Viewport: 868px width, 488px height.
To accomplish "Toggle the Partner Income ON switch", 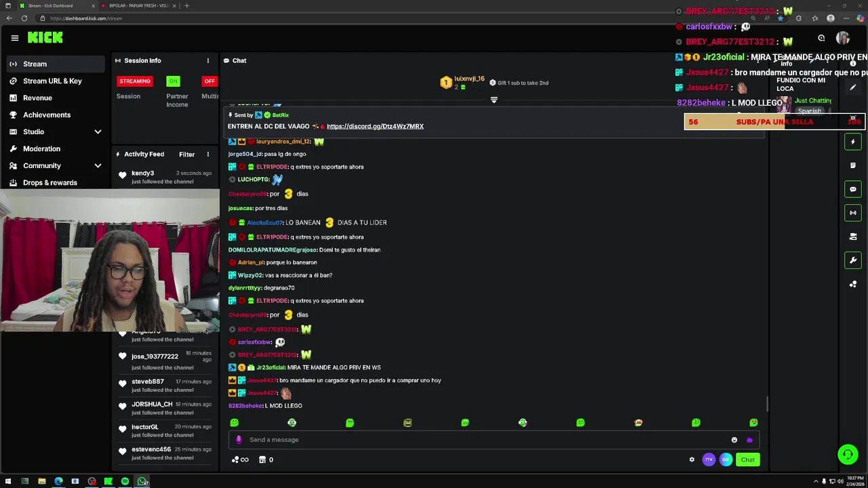I will coord(174,81).
